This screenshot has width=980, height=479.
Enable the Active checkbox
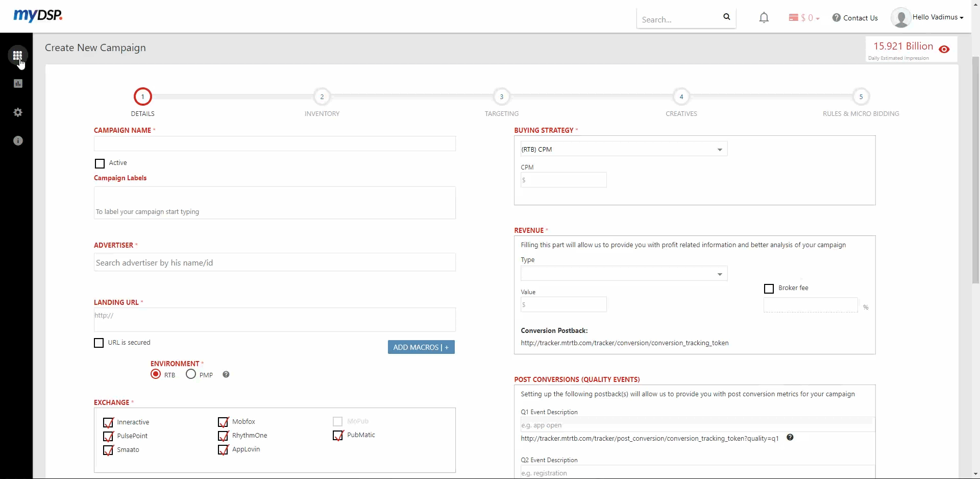pyautogui.click(x=100, y=163)
